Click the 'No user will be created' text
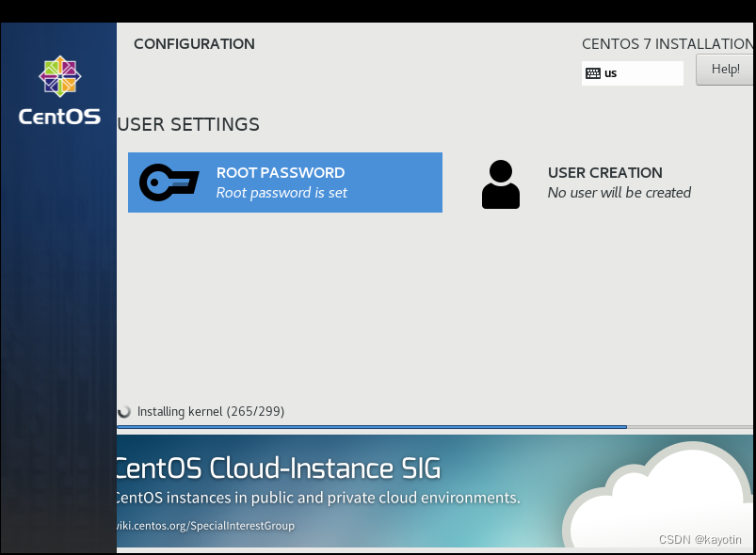 point(619,193)
